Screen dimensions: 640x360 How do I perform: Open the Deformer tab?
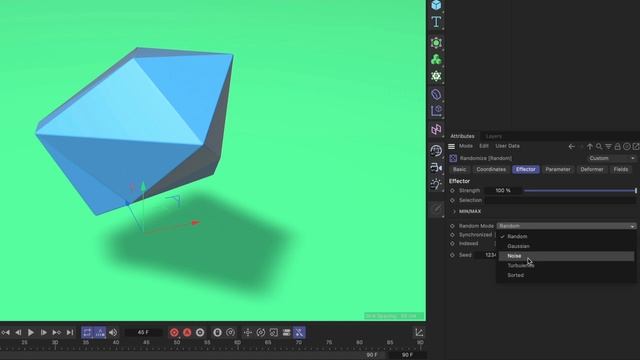tap(592, 169)
